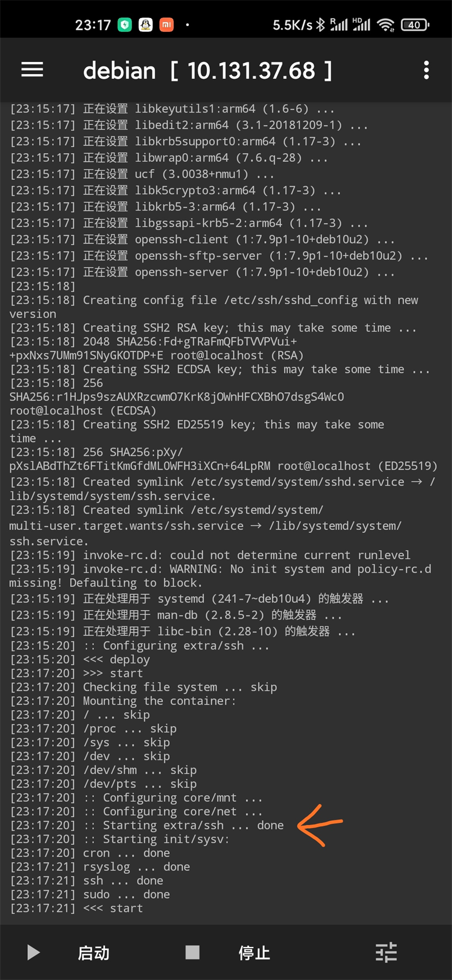Tap the debian [ 10.131.37.68 ] title
This screenshot has width=452, height=980.
click(x=207, y=71)
